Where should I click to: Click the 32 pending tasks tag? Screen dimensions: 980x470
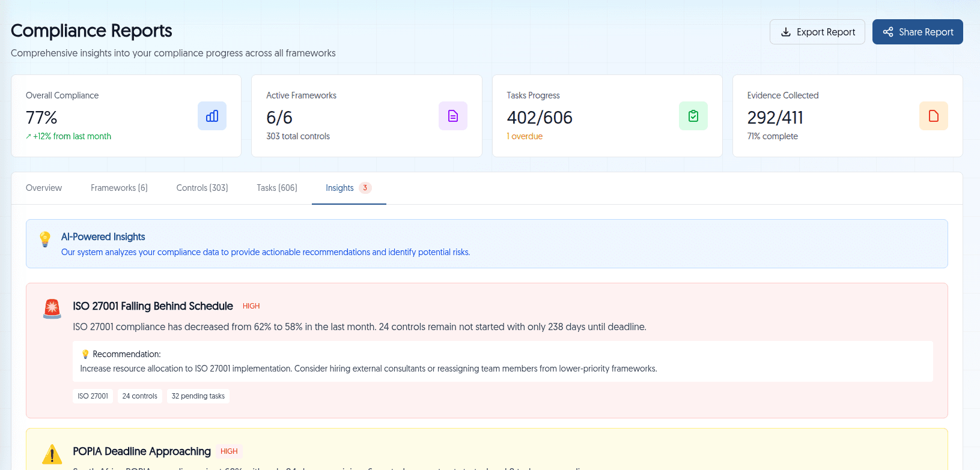pyautogui.click(x=198, y=396)
